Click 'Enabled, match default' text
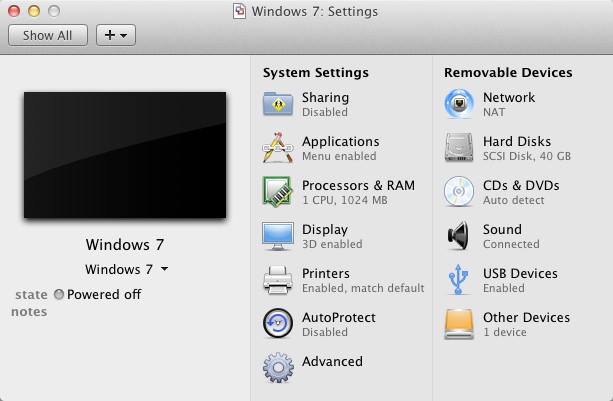 click(x=363, y=288)
